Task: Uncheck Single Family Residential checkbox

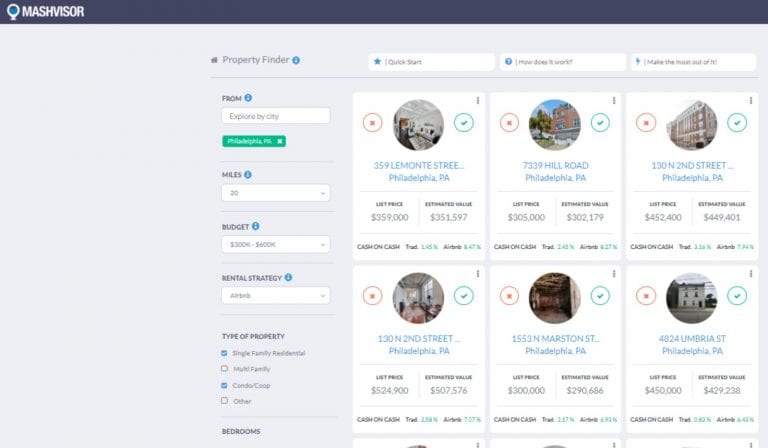Action: tap(224, 353)
